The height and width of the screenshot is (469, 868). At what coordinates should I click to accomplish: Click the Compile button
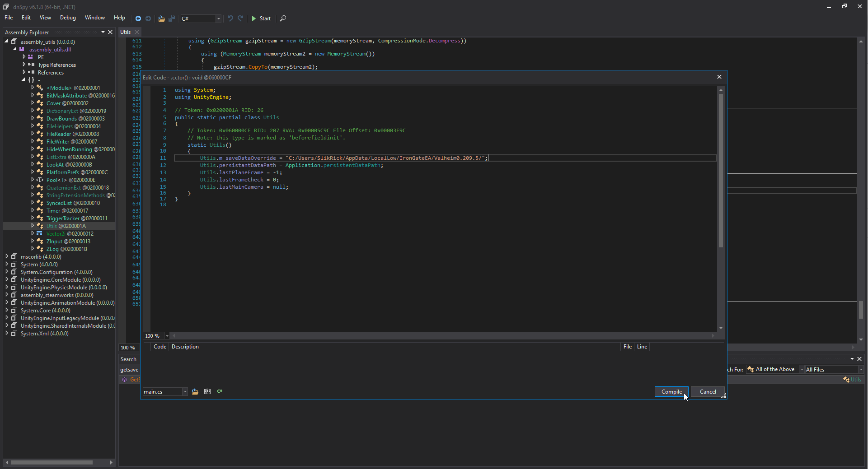coord(671,392)
